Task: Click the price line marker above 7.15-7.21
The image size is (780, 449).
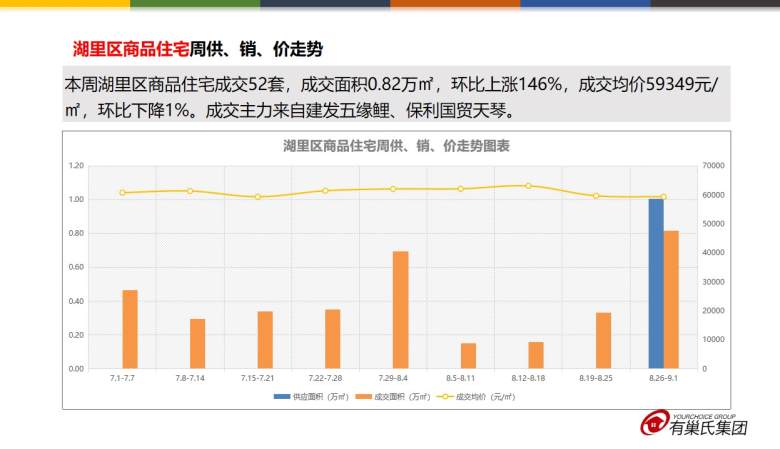Action: click(x=258, y=197)
